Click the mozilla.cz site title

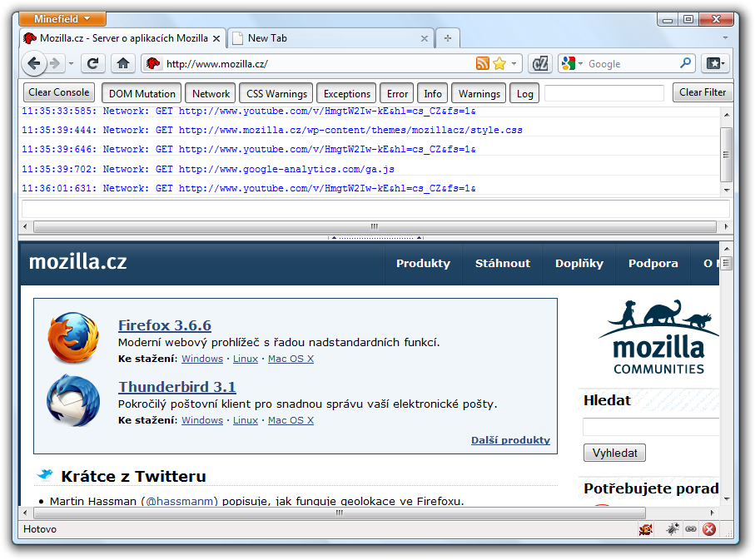(x=78, y=262)
